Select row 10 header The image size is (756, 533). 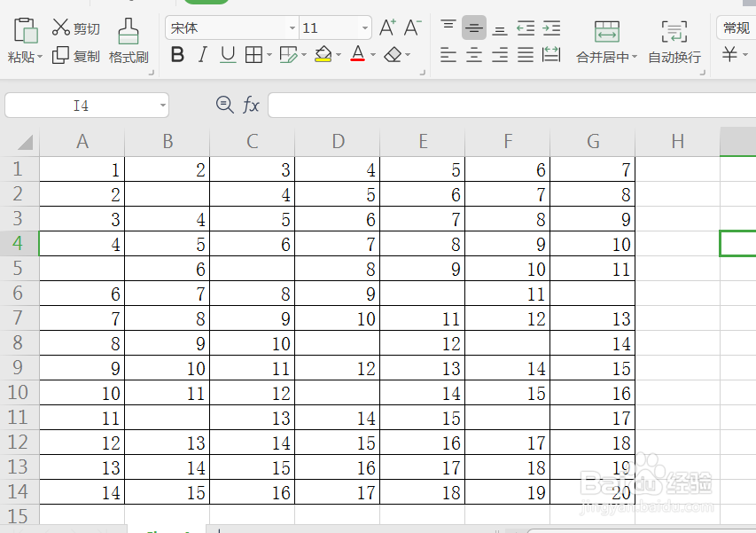tap(19, 392)
